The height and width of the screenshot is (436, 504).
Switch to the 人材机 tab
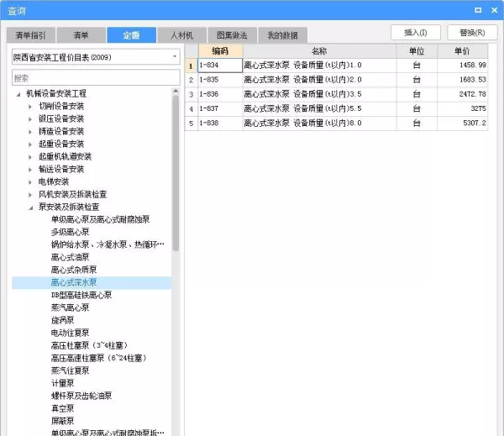pos(181,35)
